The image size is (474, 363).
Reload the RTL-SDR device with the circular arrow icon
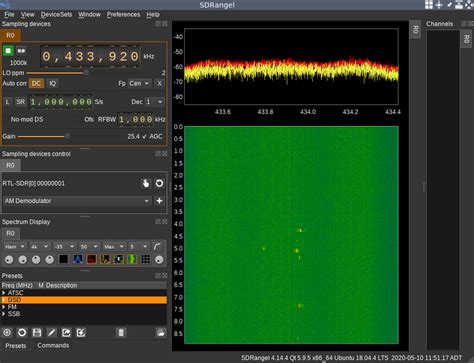click(x=159, y=183)
